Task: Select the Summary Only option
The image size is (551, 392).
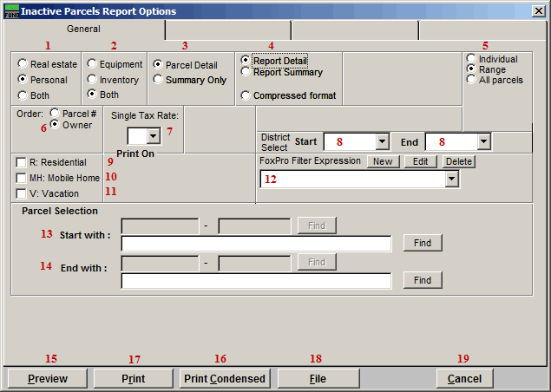Action: point(158,80)
